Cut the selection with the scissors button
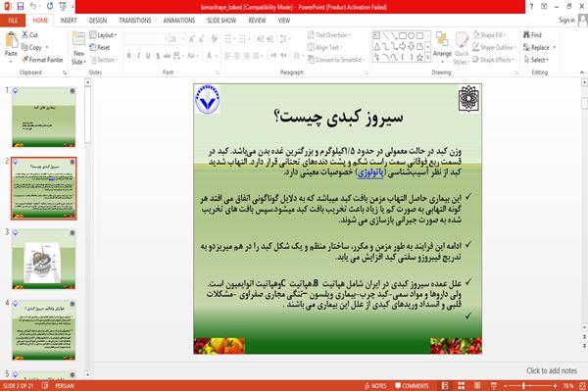 [29, 35]
